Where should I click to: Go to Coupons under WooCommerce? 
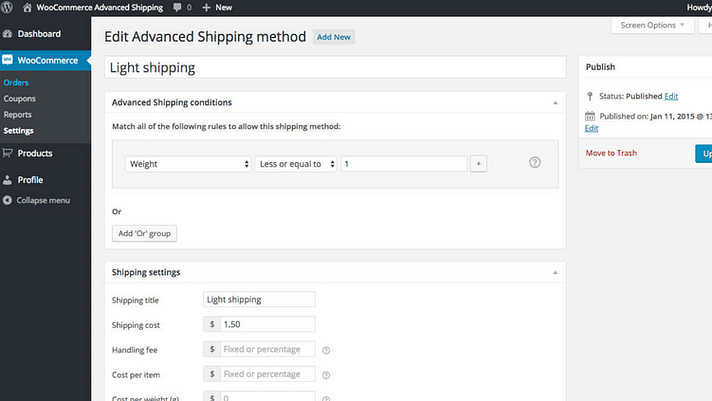pos(19,98)
